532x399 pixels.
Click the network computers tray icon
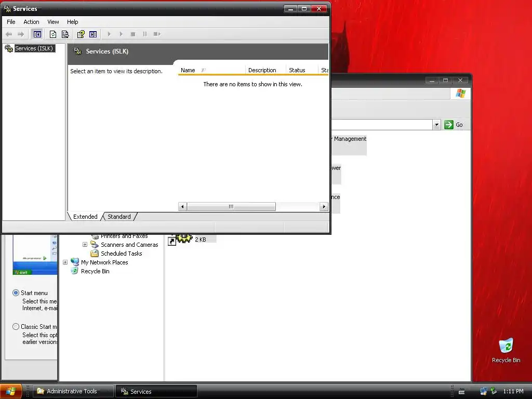484,392
